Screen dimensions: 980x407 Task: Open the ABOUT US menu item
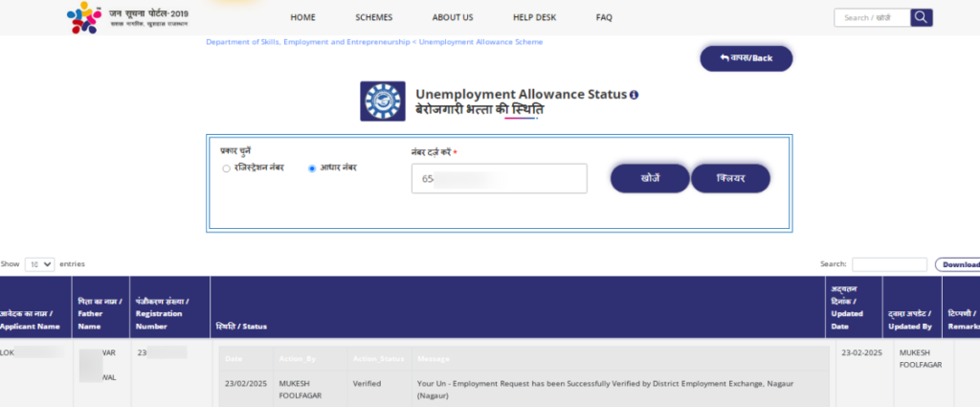(x=453, y=17)
